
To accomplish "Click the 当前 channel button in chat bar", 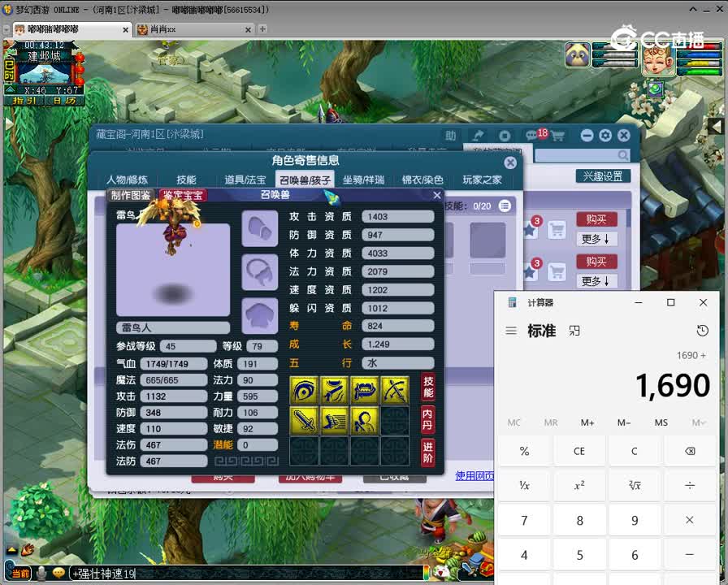I will (x=19, y=574).
